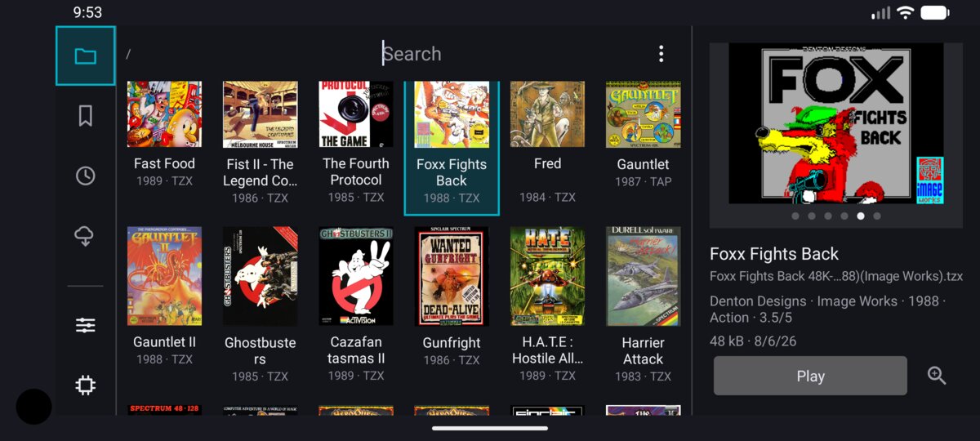This screenshot has height=441, width=980.
Task: Click the tzx filename in details panel
Action: click(836, 276)
